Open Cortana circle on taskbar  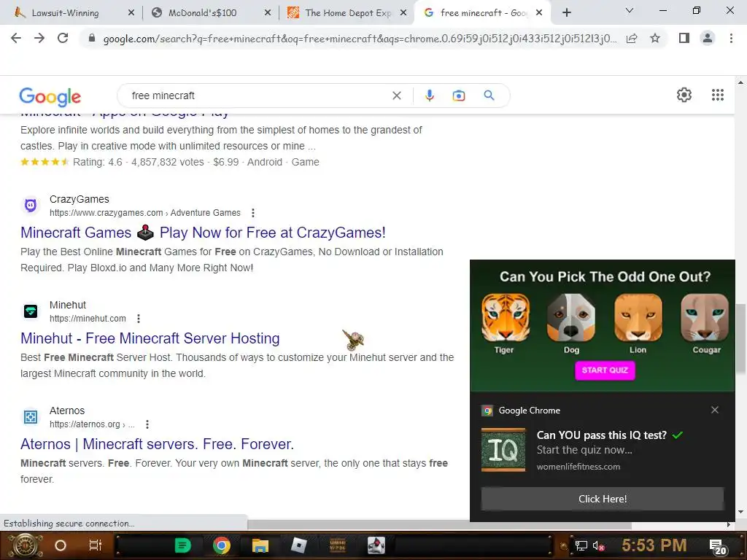pyautogui.click(x=61, y=545)
